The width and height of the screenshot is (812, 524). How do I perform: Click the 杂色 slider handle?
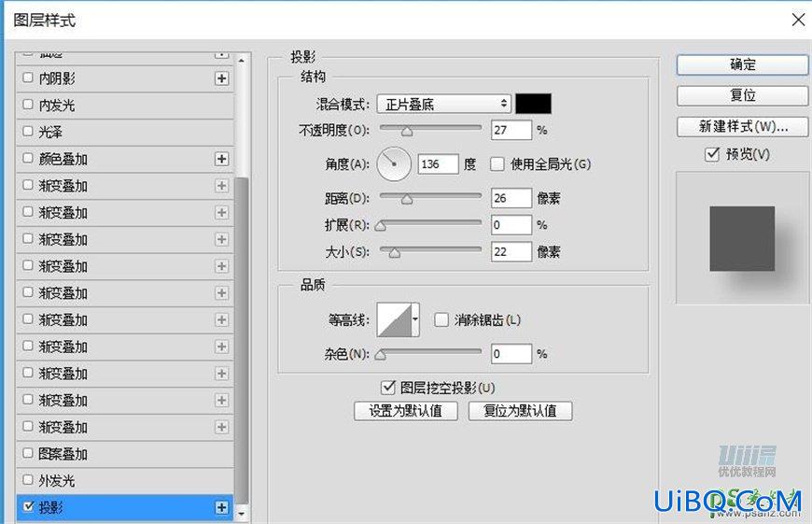point(381,355)
